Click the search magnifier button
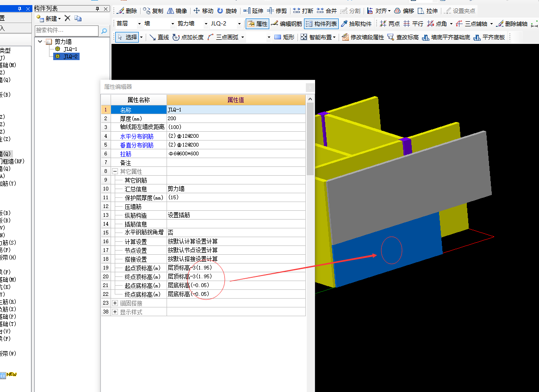Viewport: 539px width, 392px height. (104, 31)
